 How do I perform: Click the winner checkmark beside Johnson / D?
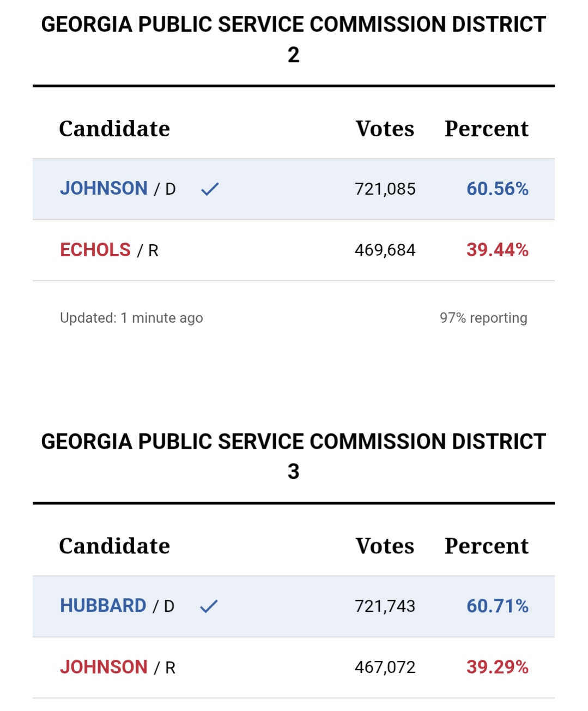point(210,189)
